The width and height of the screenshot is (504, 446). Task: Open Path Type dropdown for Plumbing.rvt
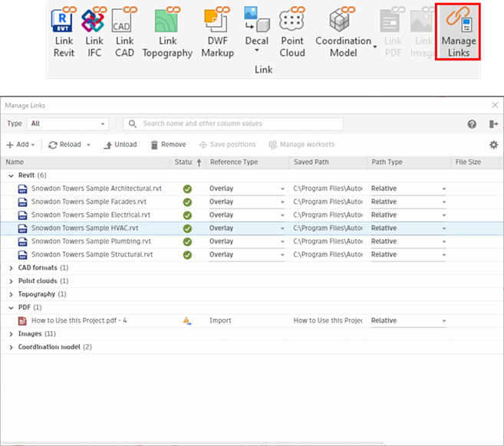pyautogui.click(x=409, y=241)
